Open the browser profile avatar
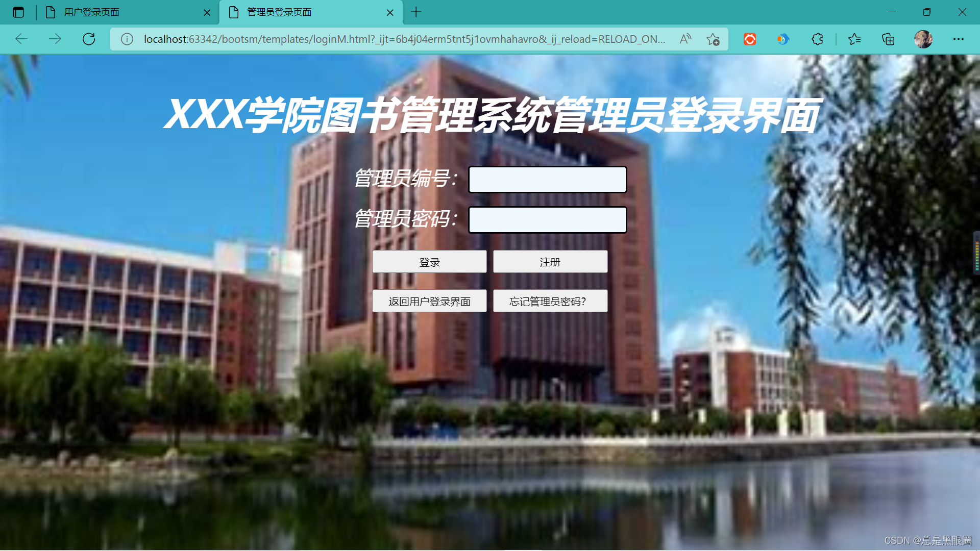Image resolution: width=980 pixels, height=551 pixels. click(923, 39)
